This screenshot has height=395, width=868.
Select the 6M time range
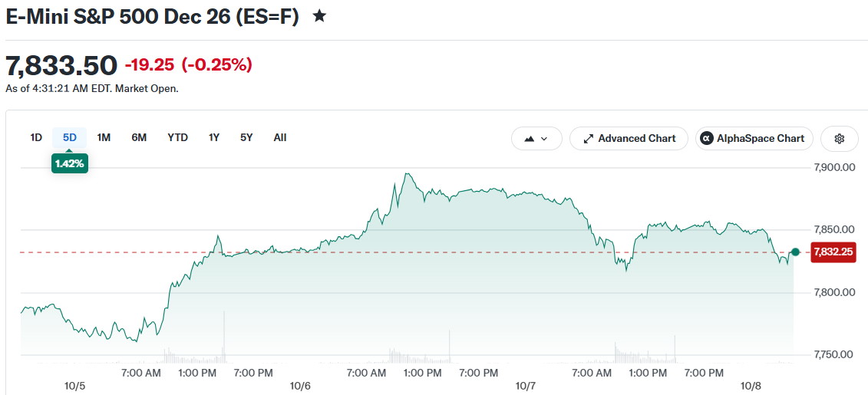(x=139, y=138)
